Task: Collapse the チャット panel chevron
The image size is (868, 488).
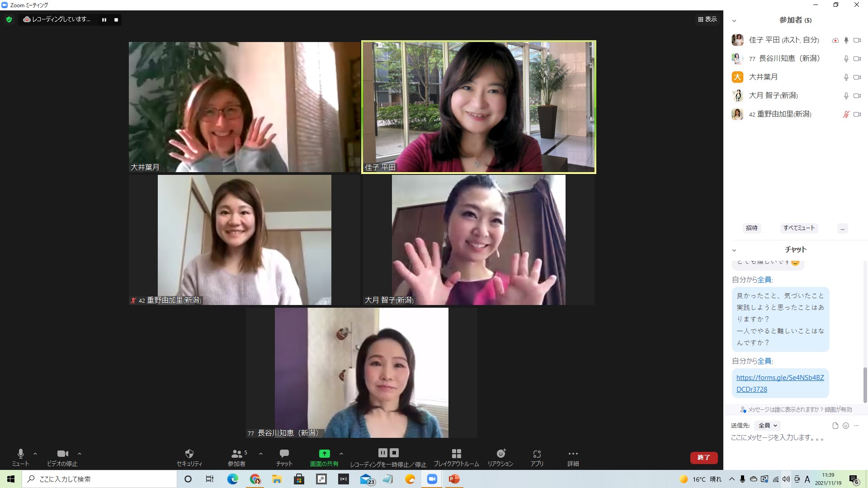Action: coord(734,250)
